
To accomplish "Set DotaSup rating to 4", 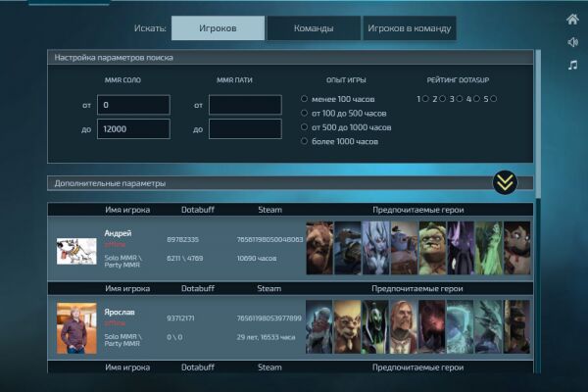I will (476, 99).
